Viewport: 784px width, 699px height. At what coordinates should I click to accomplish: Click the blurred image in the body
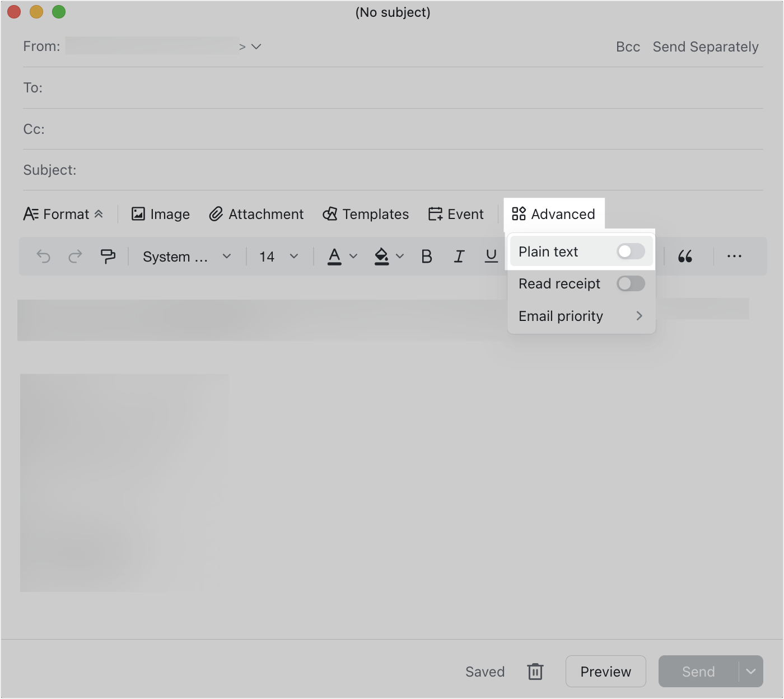pos(124,483)
